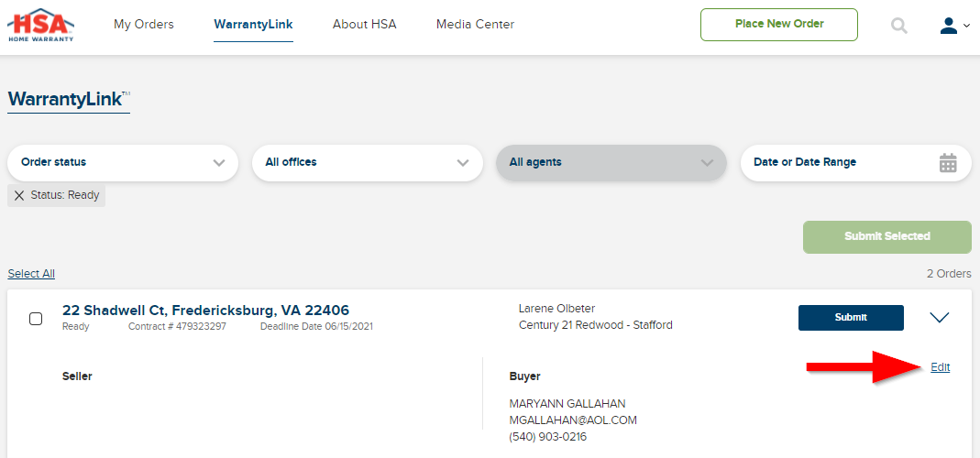This screenshot has width=980, height=458.
Task: Go to My Orders menu item
Action: tap(144, 25)
